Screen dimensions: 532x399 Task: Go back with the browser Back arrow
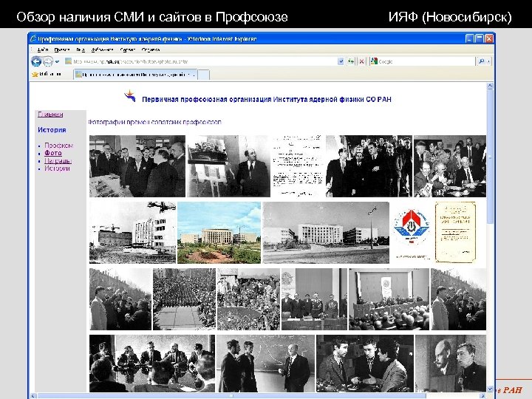[x=36, y=61]
